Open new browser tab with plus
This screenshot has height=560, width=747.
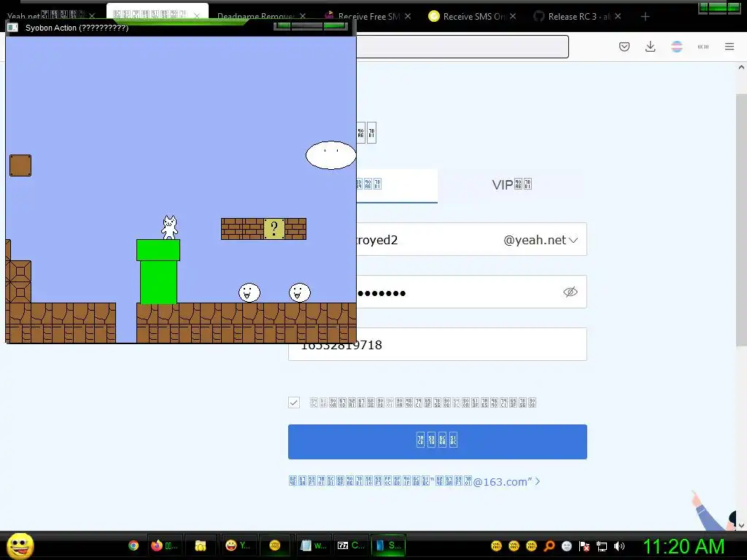(x=645, y=17)
